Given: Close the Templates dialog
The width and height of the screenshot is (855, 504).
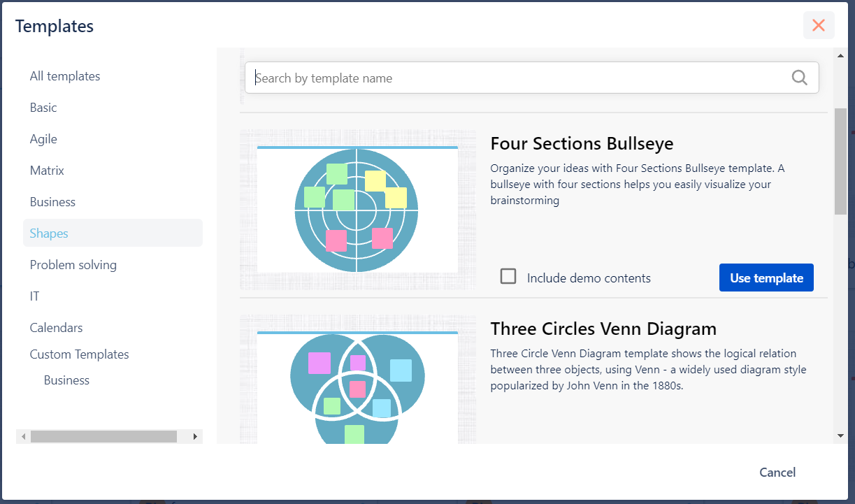Looking at the screenshot, I should [819, 26].
